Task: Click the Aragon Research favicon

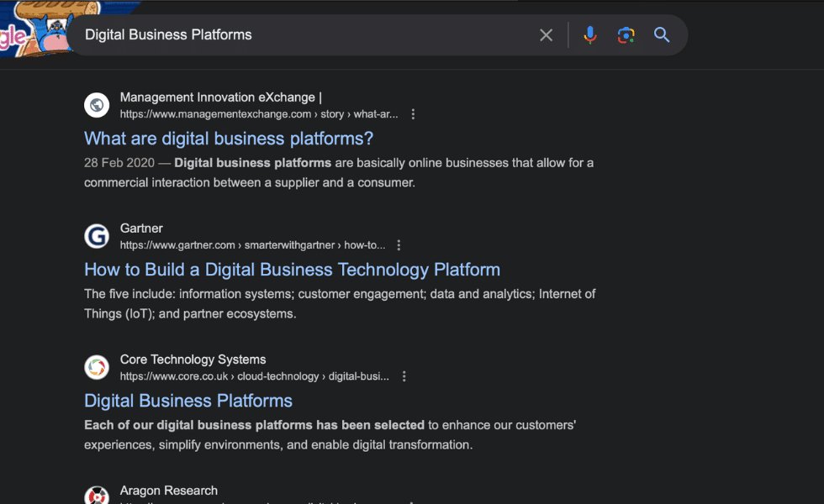Action: (x=97, y=495)
